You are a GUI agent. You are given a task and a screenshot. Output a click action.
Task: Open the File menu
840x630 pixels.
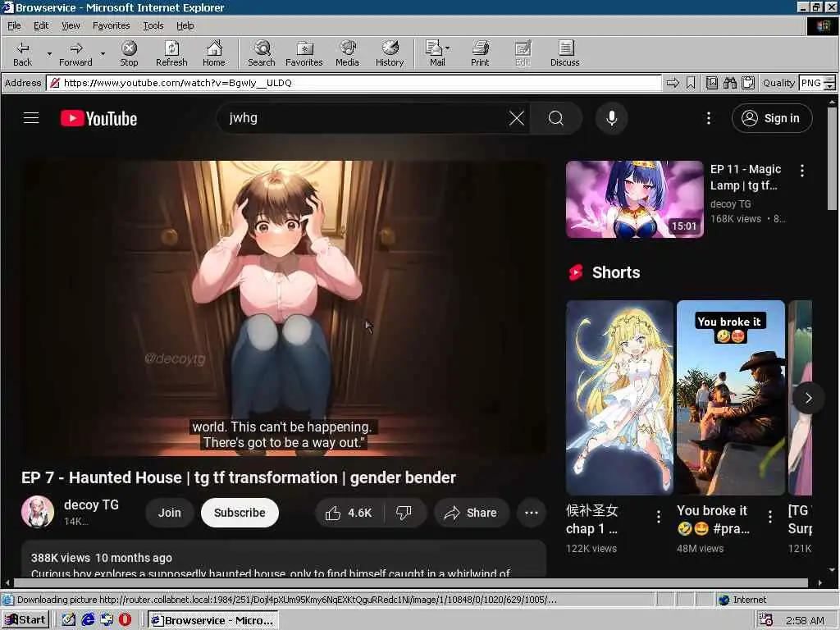pyautogui.click(x=14, y=25)
